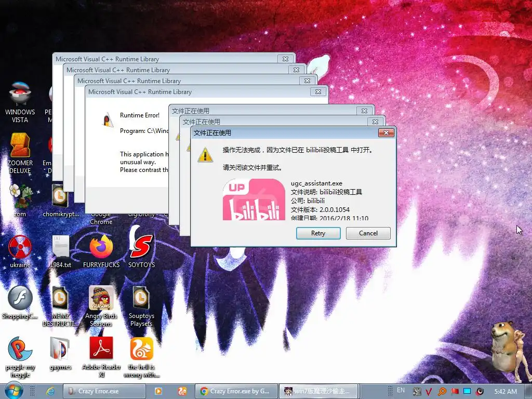Open the Souptoys Playsets icon
This screenshot has height=399, width=532.
coord(141,306)
